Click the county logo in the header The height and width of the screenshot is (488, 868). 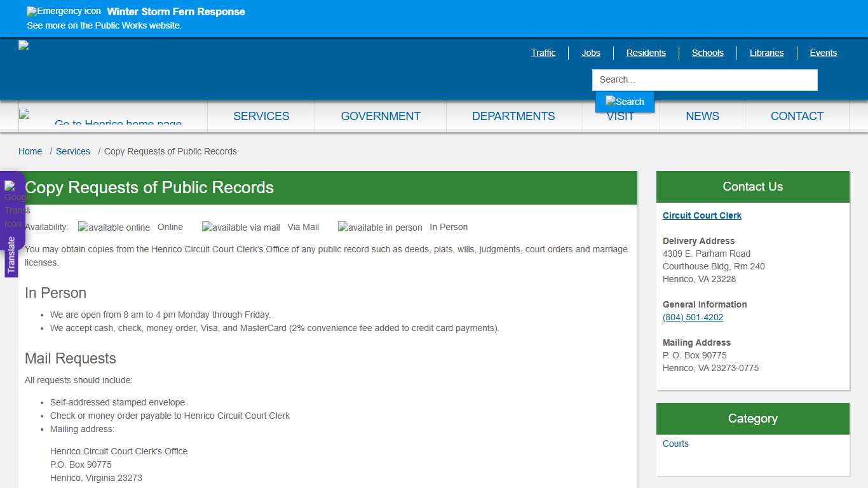[24, 44]
